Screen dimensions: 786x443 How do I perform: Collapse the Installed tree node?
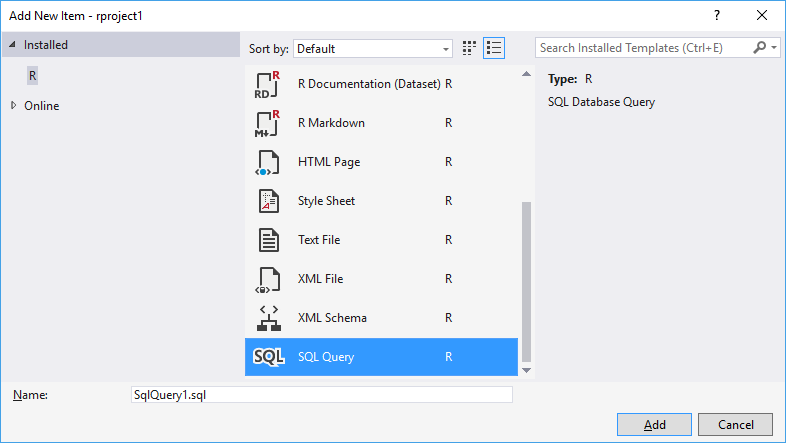coord(13,45)
